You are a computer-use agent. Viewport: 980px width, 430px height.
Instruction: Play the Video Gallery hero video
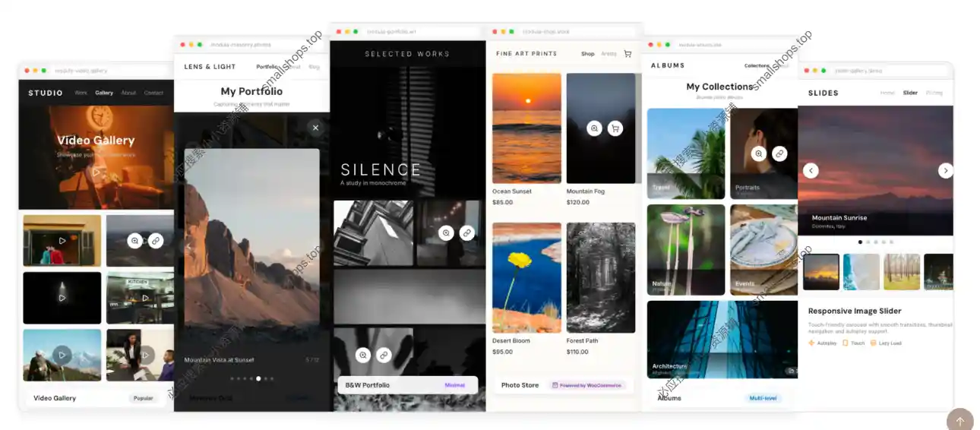(x=96, y=172)
